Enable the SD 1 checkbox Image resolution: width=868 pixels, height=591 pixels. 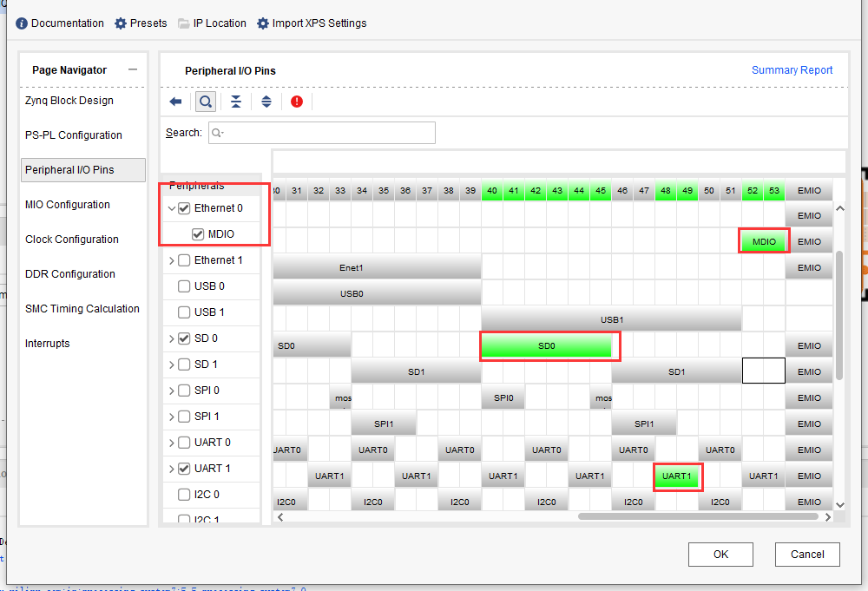pyautogui.click(x=184, y=364)
